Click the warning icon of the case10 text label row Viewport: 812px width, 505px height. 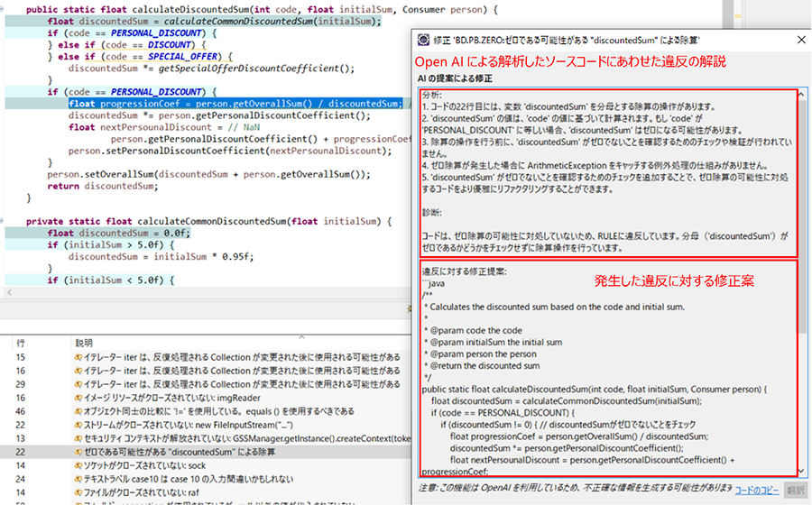78,479
